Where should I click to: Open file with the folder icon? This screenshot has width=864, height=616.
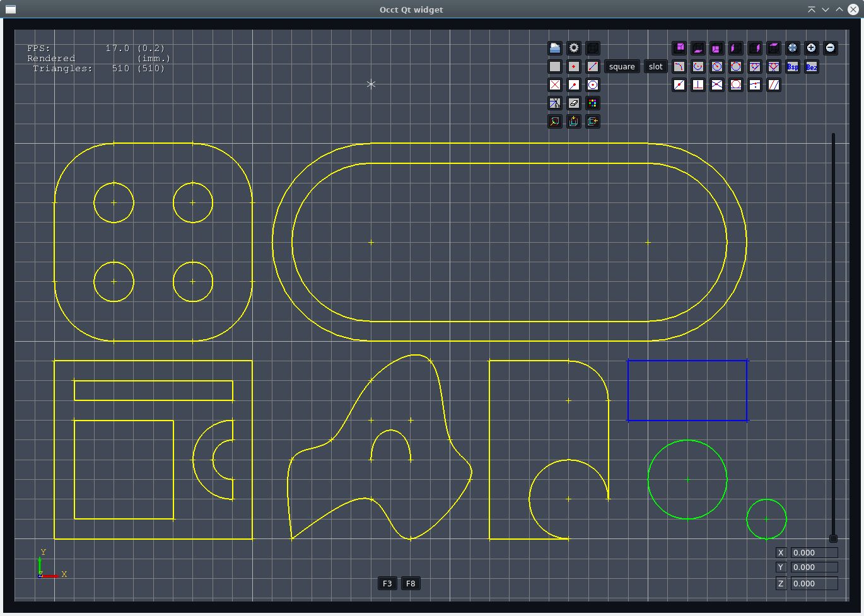pos(555,48)
